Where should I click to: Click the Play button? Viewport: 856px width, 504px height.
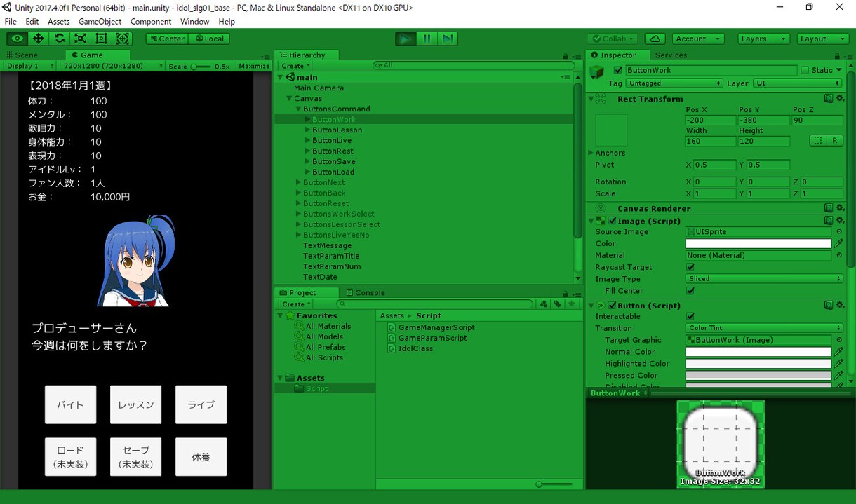coord(406,39)
